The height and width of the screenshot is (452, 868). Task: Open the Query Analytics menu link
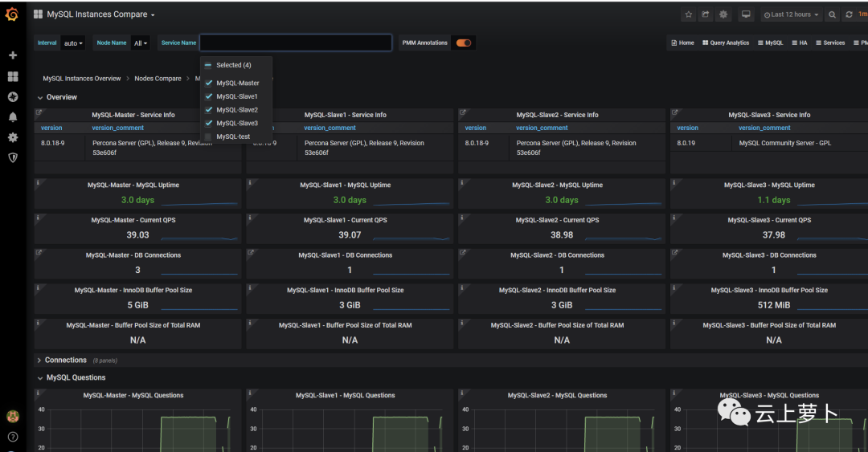[726, 43]
